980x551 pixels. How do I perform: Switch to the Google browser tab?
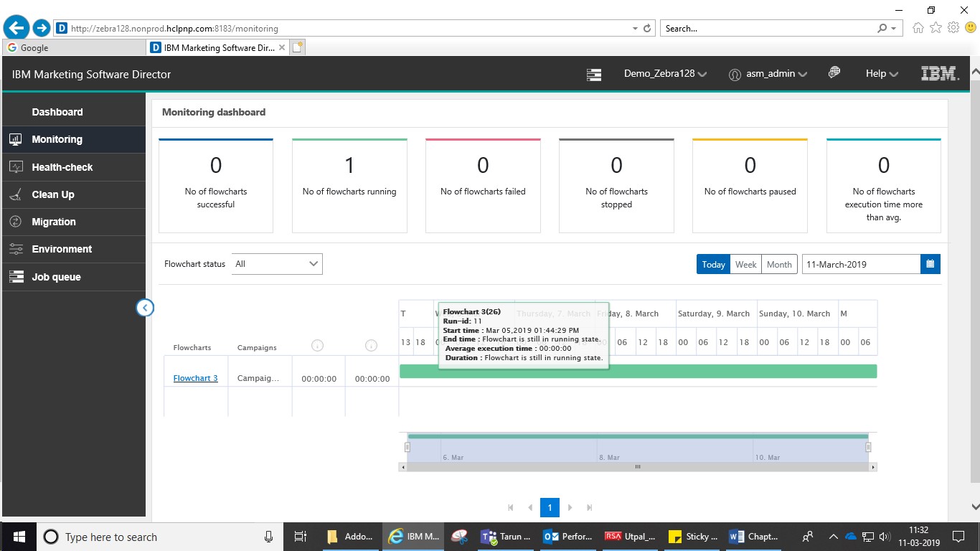(73, 47)
